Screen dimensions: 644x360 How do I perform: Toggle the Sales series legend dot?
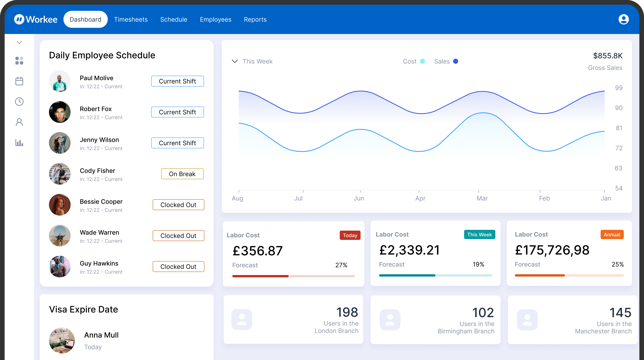point(455,61)
